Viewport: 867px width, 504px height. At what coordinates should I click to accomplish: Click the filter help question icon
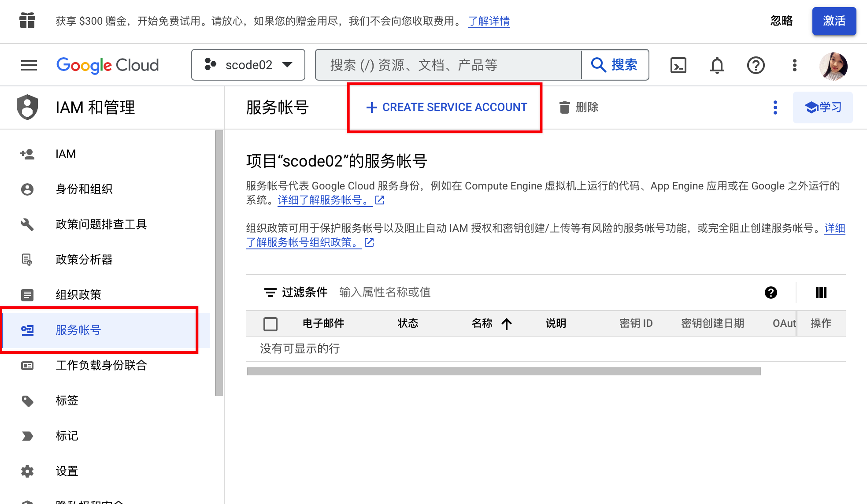point(771,293)
